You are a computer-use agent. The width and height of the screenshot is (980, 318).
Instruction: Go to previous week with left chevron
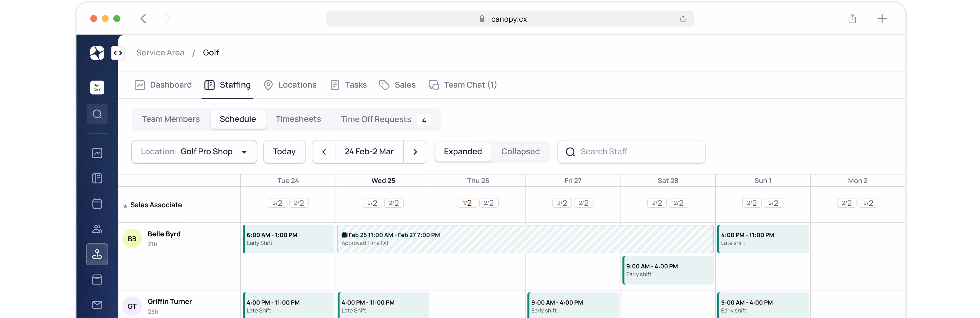pos(324,152)
